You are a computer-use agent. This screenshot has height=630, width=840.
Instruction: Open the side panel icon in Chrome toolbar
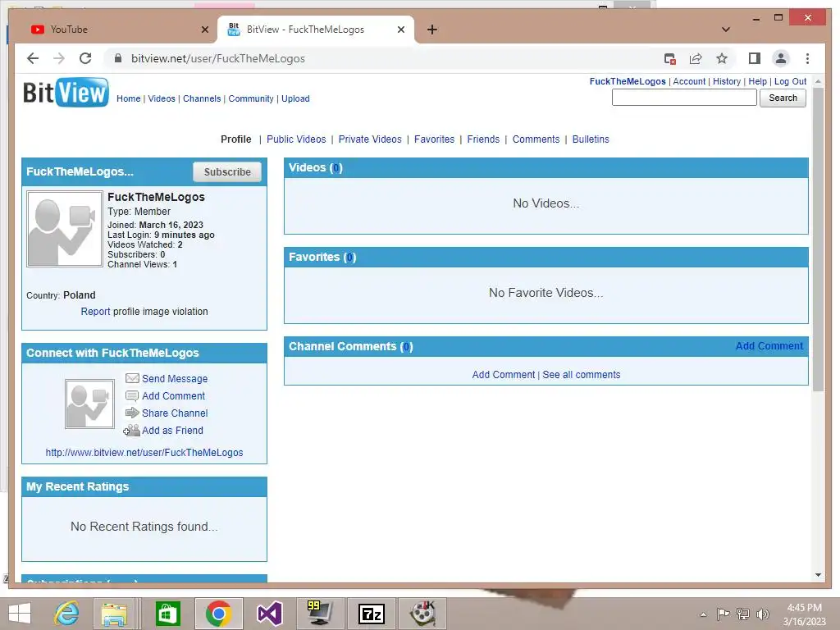(755, 58)
